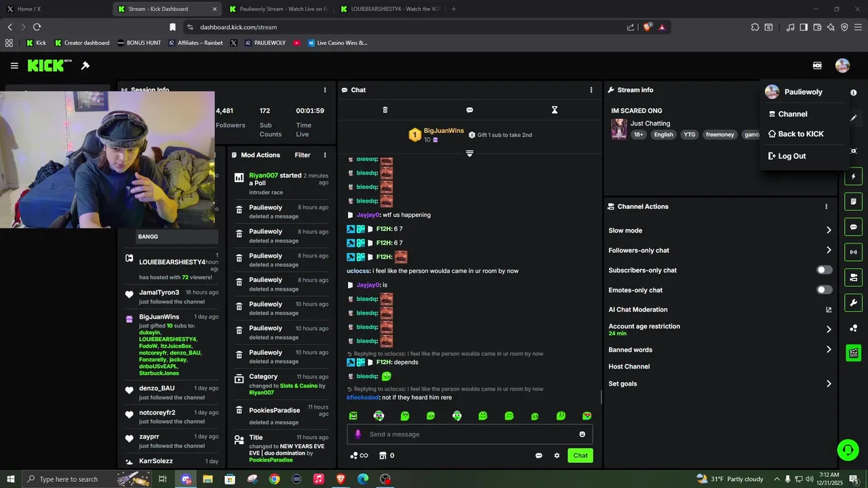Click the broadcast signal sidebar icon
Viewport: 868px width, 488px height.
tap(854, 252)
